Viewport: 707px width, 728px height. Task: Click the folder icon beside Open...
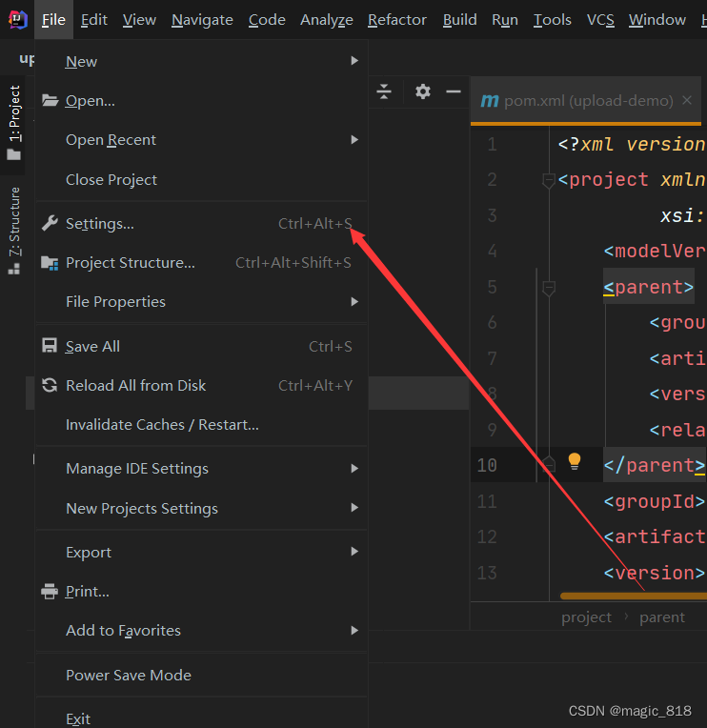(x=50, y=100)
